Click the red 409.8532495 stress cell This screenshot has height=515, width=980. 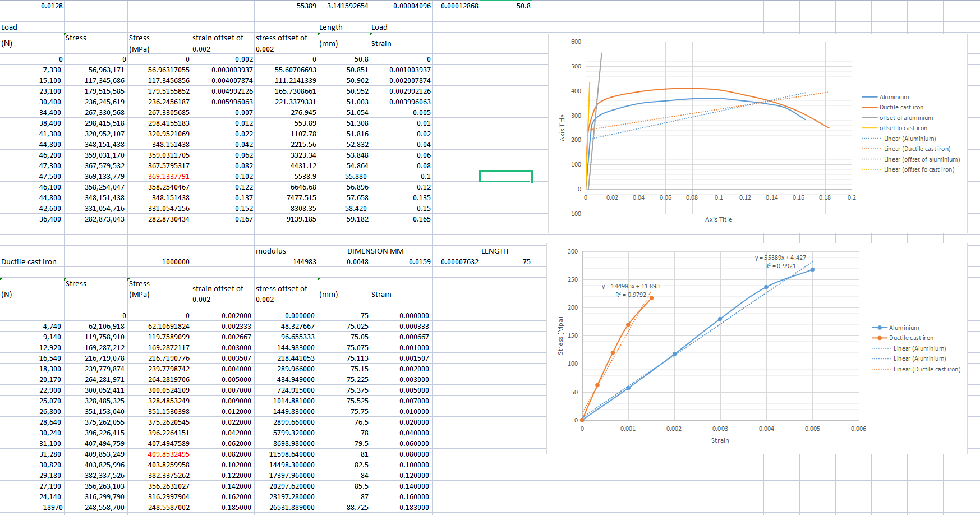(x=169, y=454)
